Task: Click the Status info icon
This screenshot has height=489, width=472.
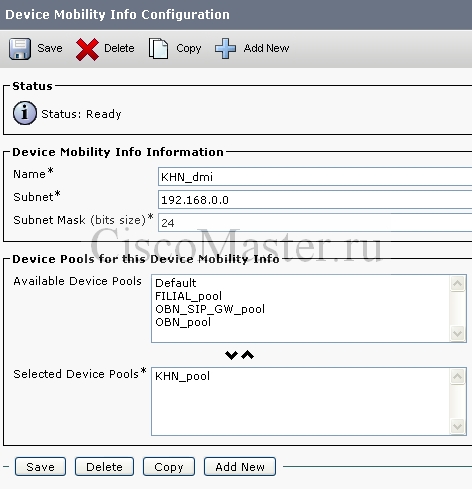Action: coord(25,113)
